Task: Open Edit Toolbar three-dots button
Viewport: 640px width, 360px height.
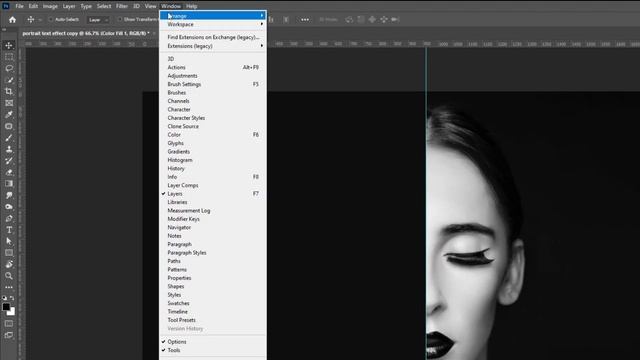Action: [9, 287]
